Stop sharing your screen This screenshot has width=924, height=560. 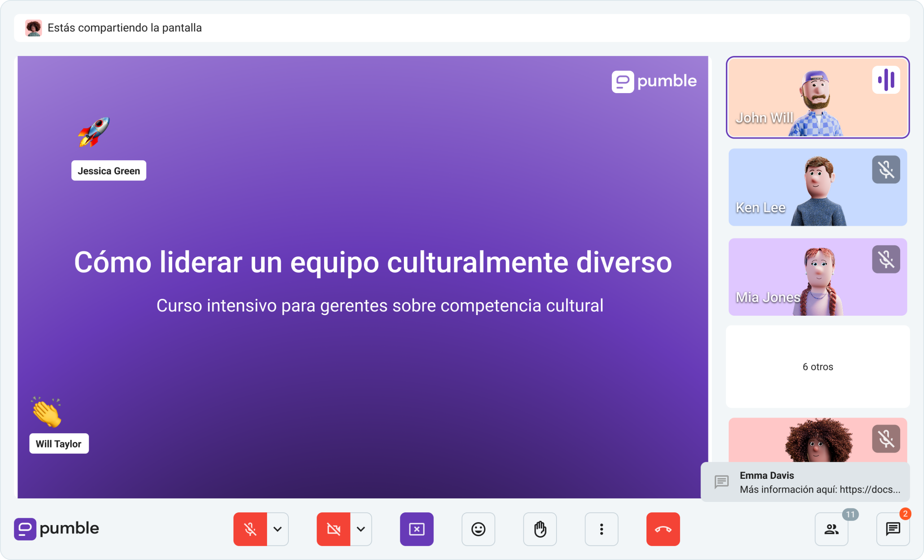tap(417, 529)
